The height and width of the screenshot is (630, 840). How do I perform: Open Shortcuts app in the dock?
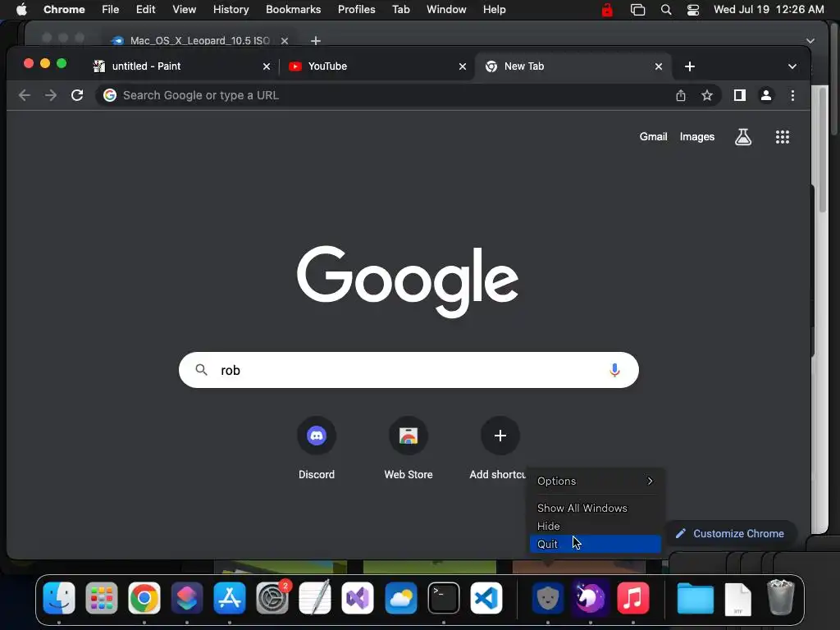click(x=186, y=598)
